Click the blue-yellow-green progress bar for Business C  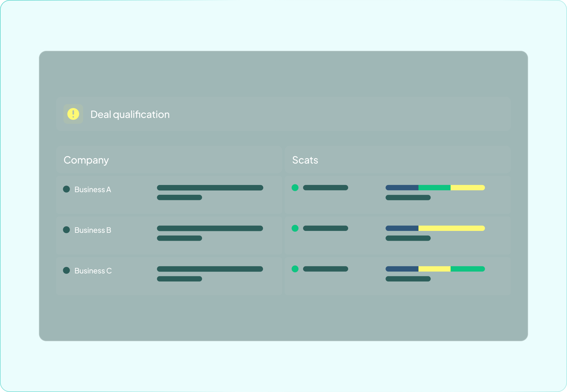[x=435, y=269]
